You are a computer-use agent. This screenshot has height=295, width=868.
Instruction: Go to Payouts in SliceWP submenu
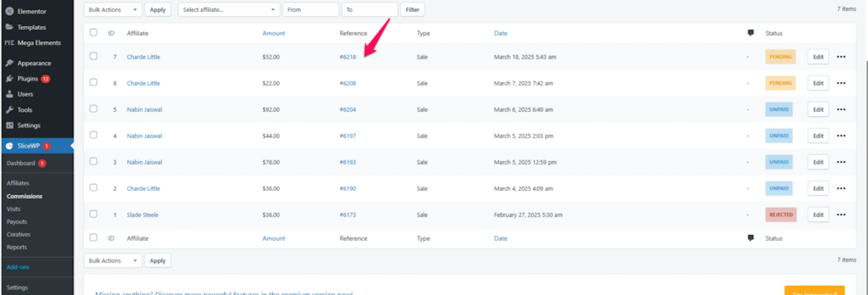click(x=17, y=222)
